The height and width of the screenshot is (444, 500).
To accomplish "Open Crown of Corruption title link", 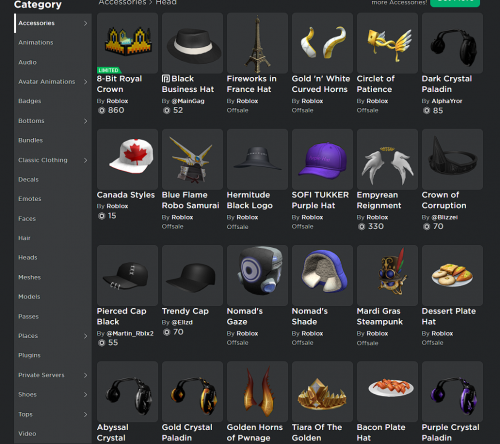I will [x=444, y=200].
